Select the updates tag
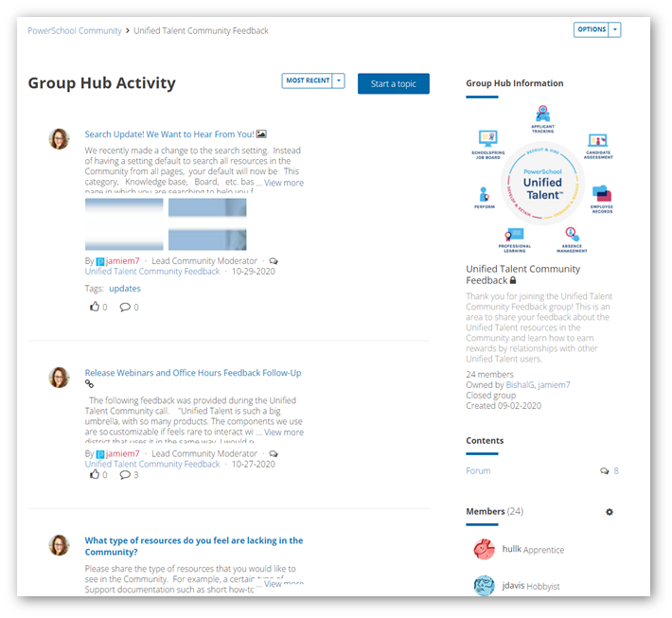The image size is (672, 618). tap(125, 289)
